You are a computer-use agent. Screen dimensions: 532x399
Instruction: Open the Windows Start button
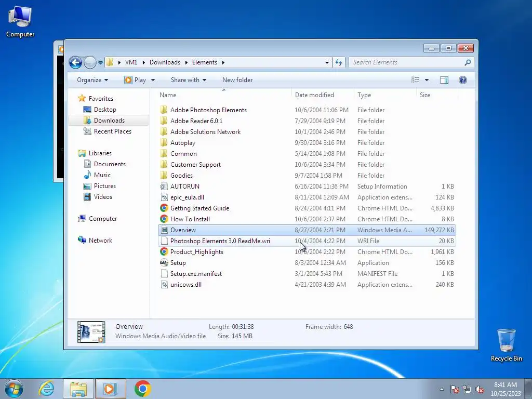[14, 389]
